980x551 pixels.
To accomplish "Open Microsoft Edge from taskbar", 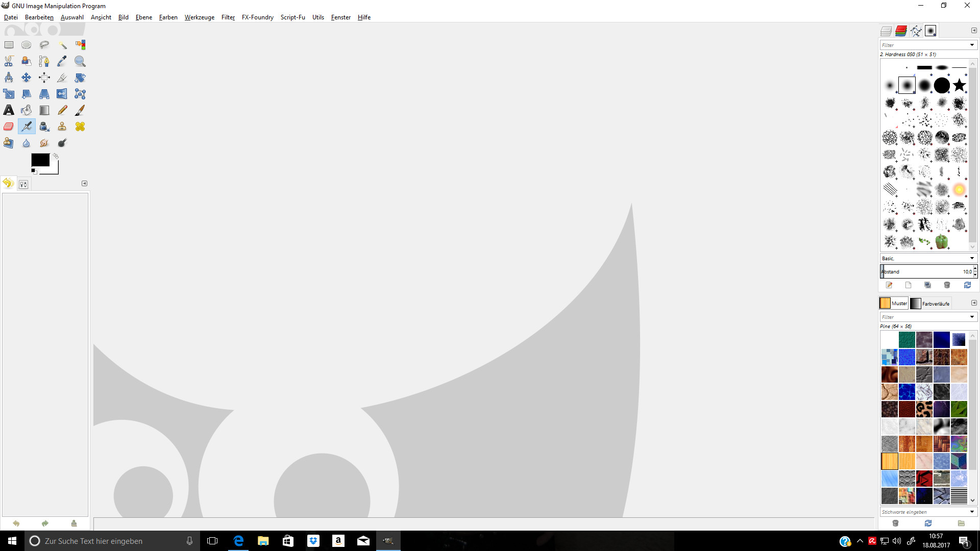I will click(x=238, y=541).
